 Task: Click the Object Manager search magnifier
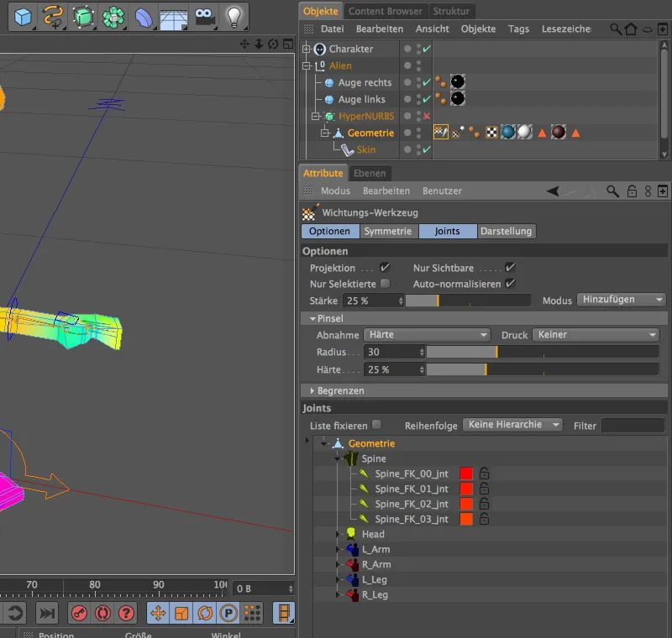[x=616, y=29]
